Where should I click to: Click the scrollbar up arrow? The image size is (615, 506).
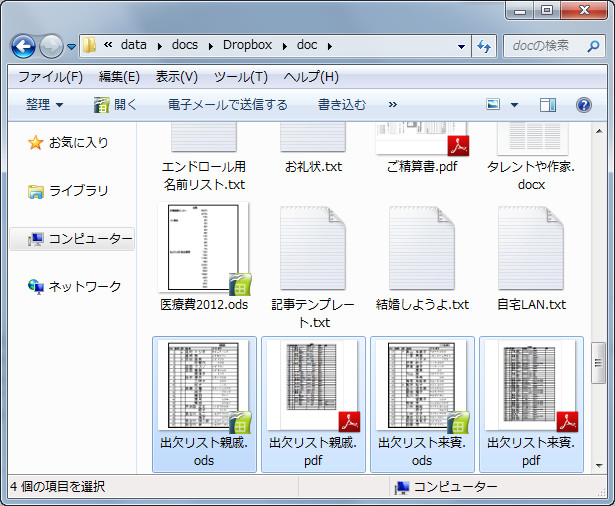(599, 131)
